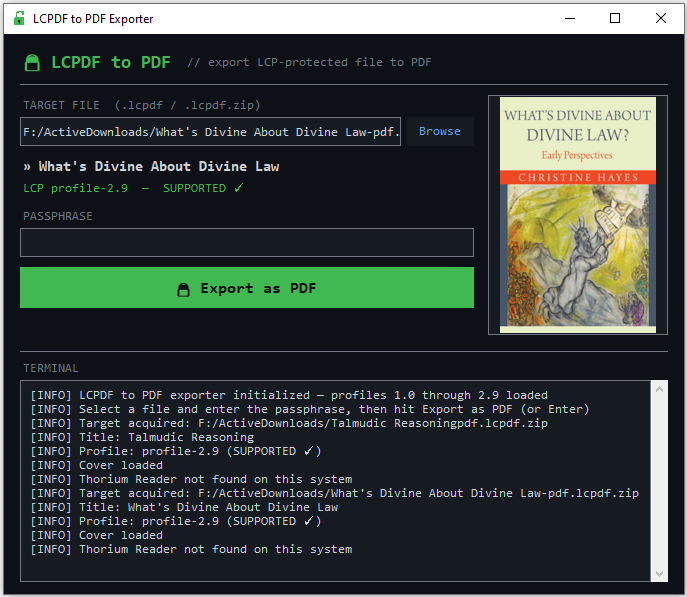687x597 pixels.
Task: Click the 'LCPDF to PDF' heading
Action: [x=111, y=62]
